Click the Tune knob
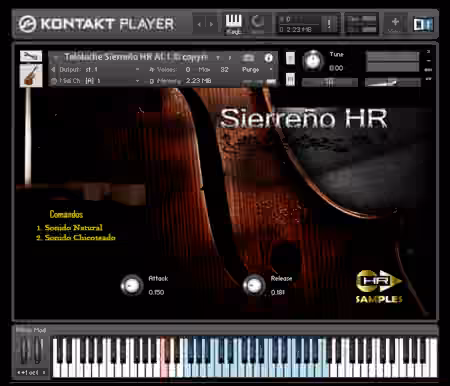 point(313,61)
